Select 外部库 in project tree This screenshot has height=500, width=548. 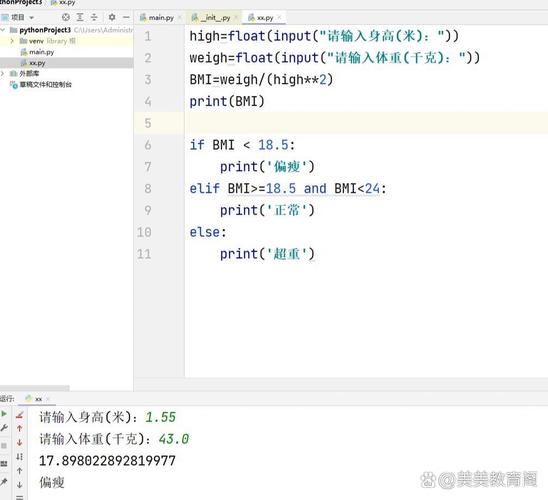pos(24,73)
